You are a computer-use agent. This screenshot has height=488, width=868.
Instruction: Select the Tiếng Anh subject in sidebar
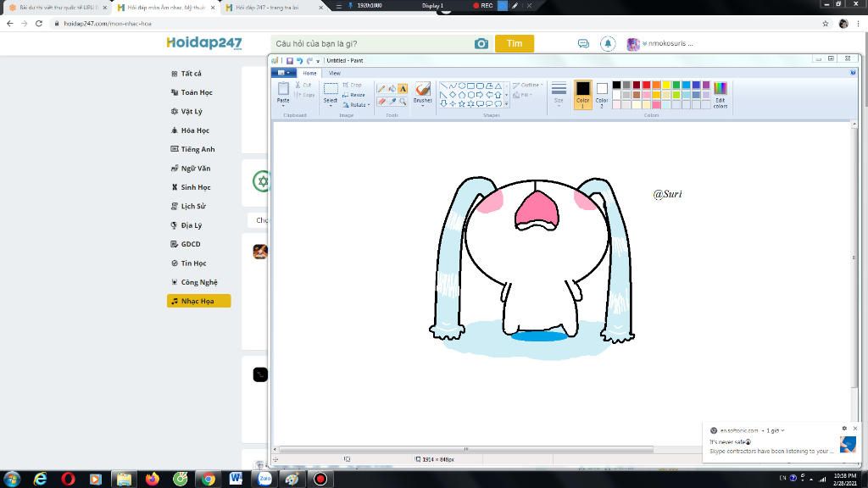coord(198,149)
